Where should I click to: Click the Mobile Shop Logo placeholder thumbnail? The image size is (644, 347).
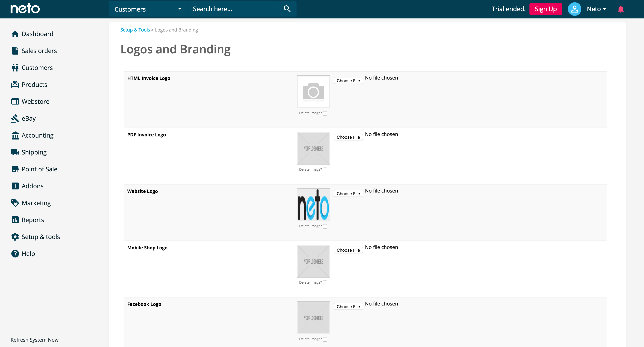(x=313, y=261)
